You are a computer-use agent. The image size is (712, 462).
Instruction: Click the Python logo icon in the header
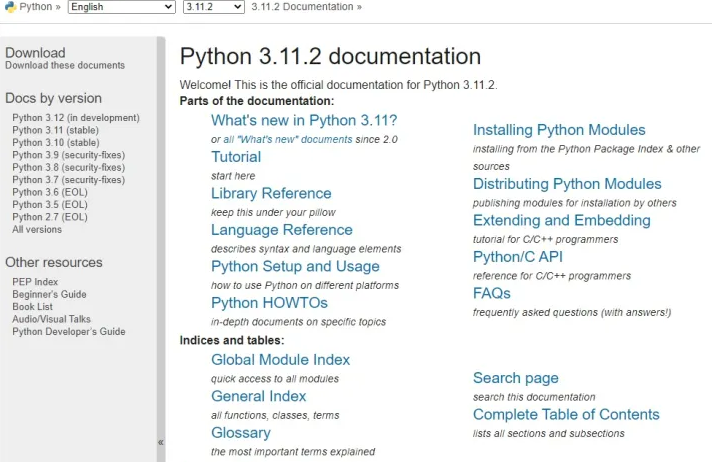click(10, 7)
